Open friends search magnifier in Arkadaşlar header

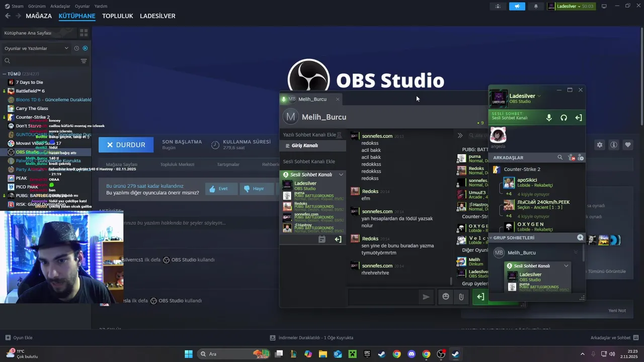[x=560, y=157]
